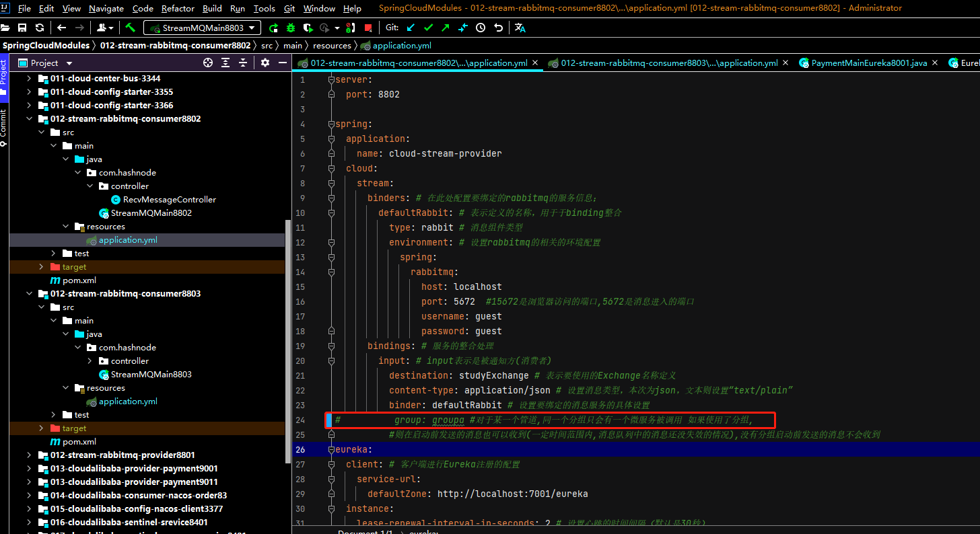Click Git update project blue arrow icon
This screenshot has width=980, height=534.
pos(411,28)
